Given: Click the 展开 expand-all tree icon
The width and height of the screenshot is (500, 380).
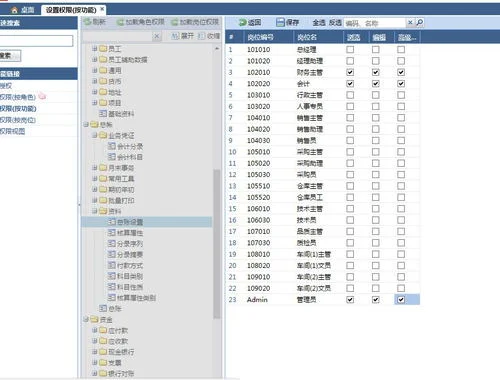Looking at the screenshot, I should pyautogui.click(x=175, y=36).
